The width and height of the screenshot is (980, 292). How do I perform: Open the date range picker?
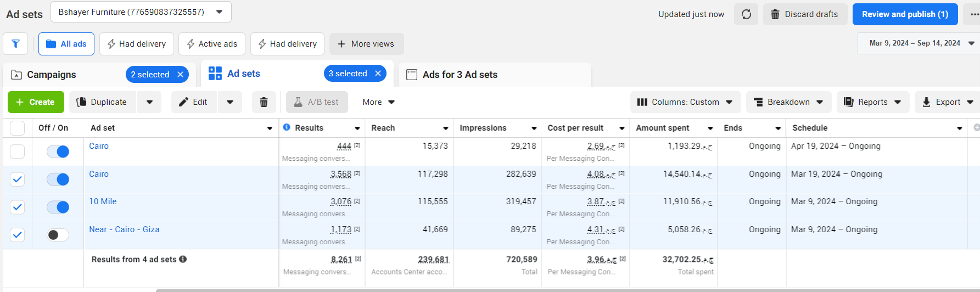click(x=919, y=43)
